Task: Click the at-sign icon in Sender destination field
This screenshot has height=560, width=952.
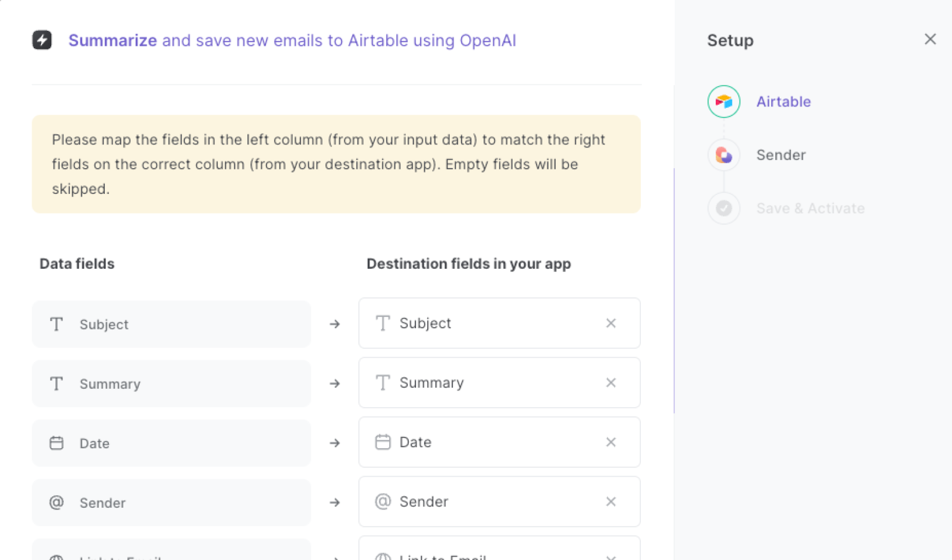Action: pyautogui.click(x=383, y=502)
